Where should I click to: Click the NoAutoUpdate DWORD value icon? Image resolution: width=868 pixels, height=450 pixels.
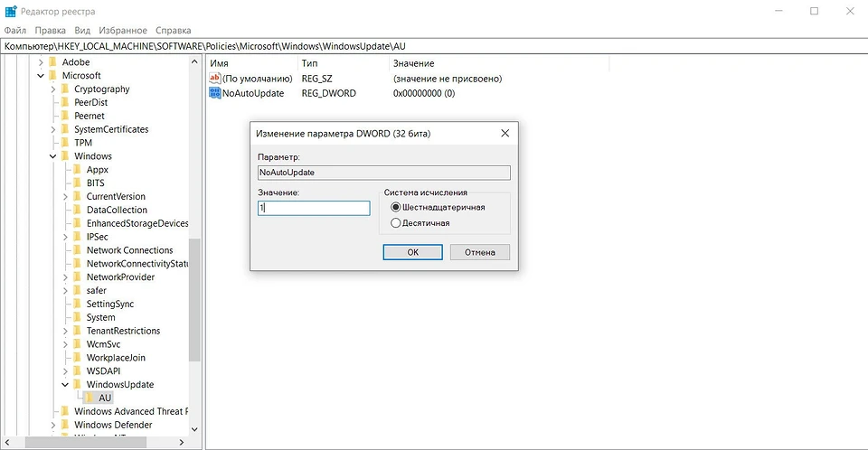point(215,93)
